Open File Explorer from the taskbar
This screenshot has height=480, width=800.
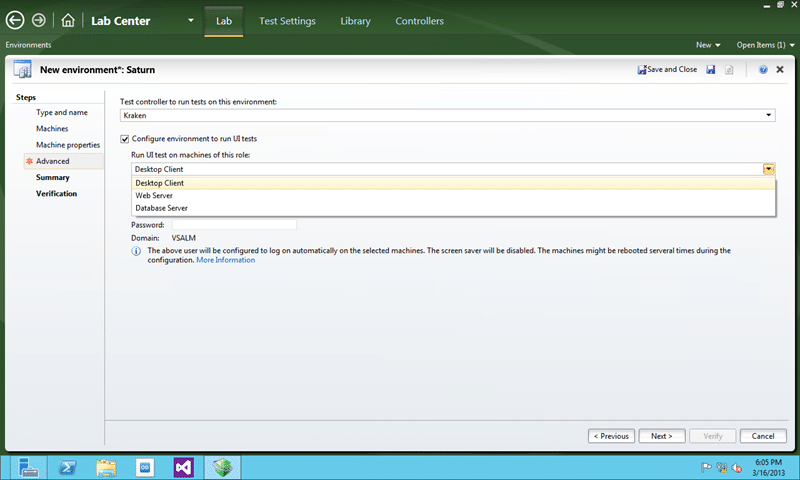pos(106,467)
